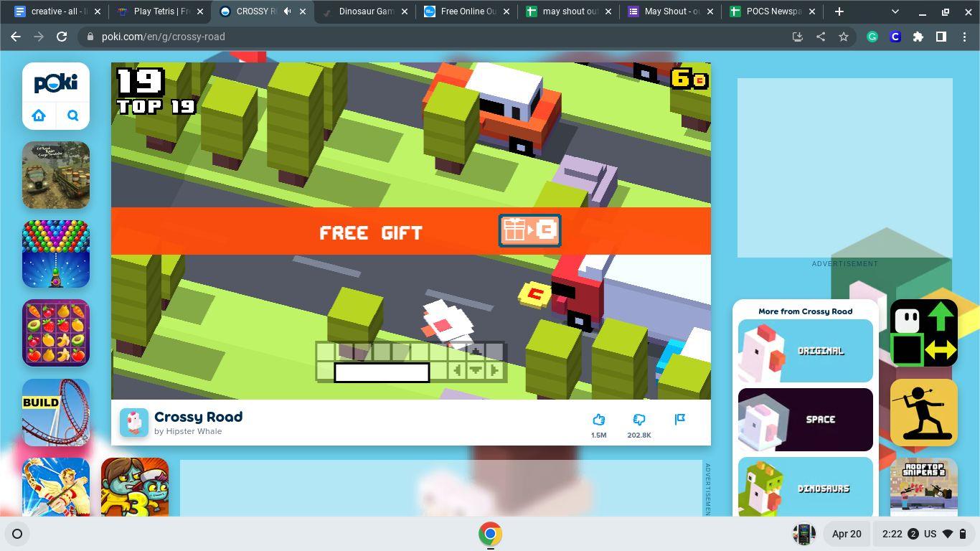This screenshot has height=551, width=980.
Task: Open the archer game thumbnail
Action: (x=56, y=486)
